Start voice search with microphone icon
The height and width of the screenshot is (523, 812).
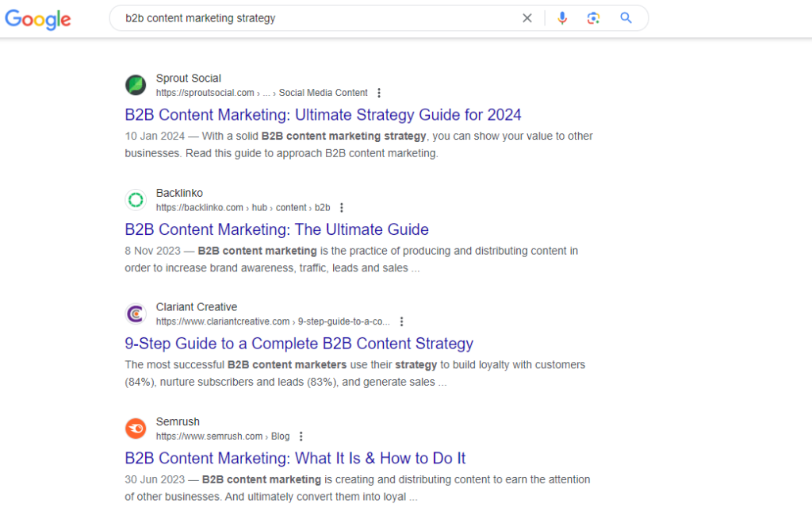(x=562, y=18)
